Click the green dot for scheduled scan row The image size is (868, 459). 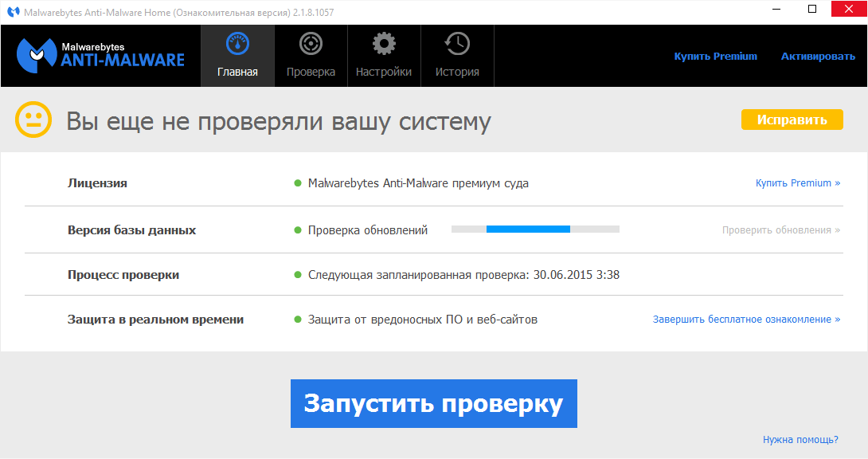point(298,275)
